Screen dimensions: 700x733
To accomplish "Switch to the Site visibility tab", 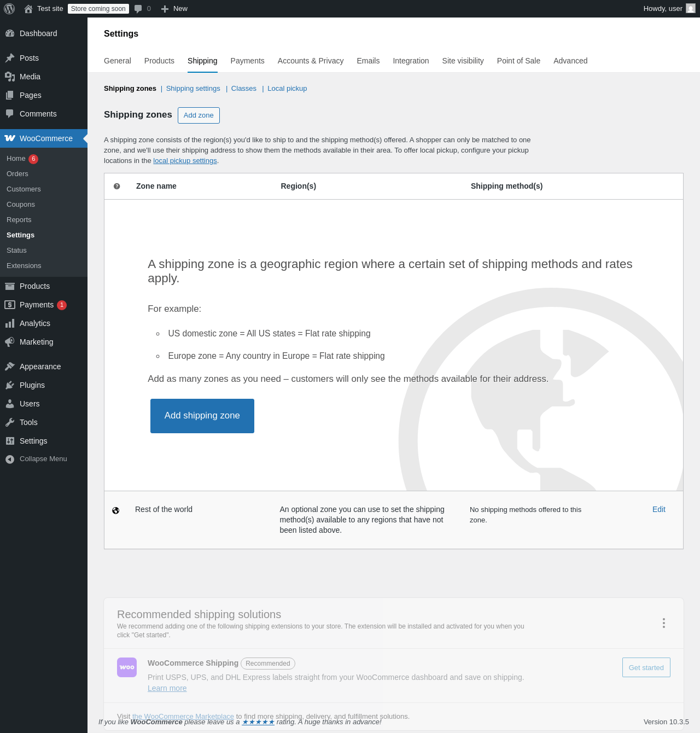I will [463, 61].
